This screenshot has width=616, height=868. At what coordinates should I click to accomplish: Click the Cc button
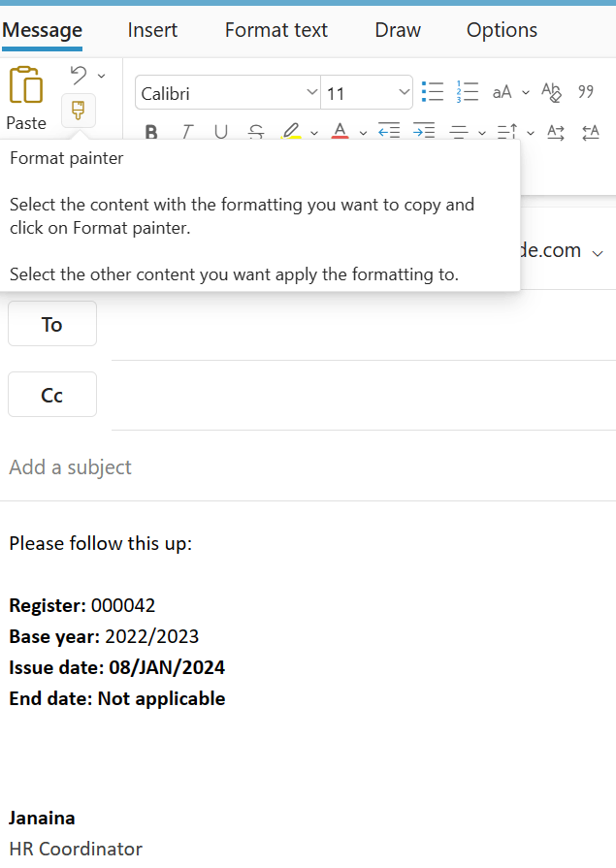51,394
